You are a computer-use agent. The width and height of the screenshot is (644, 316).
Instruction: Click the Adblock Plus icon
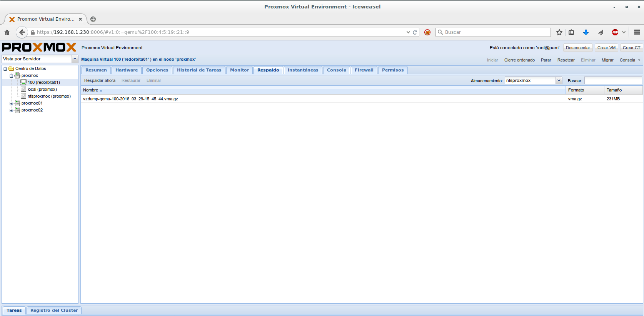click(615, 32)
